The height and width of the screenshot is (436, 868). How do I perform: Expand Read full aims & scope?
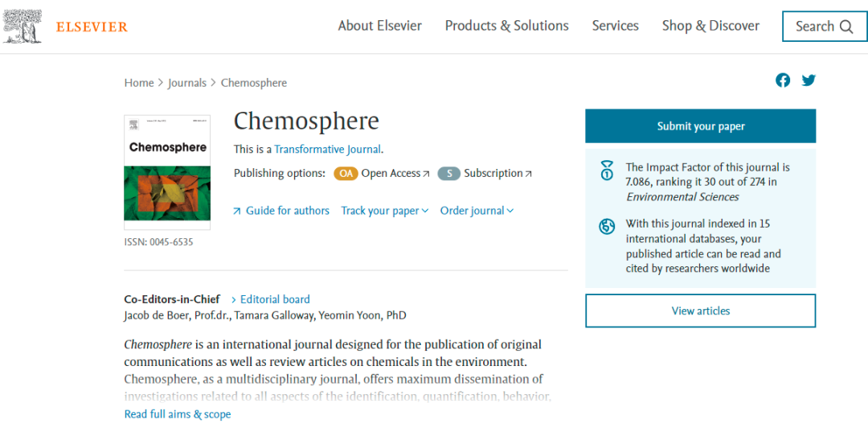pos(178,414)
